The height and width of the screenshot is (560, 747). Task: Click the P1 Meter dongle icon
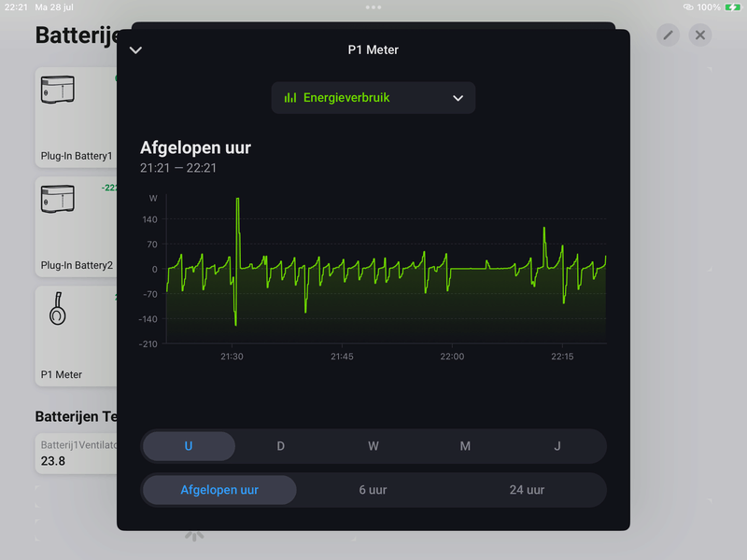click(x=58, y=309)
